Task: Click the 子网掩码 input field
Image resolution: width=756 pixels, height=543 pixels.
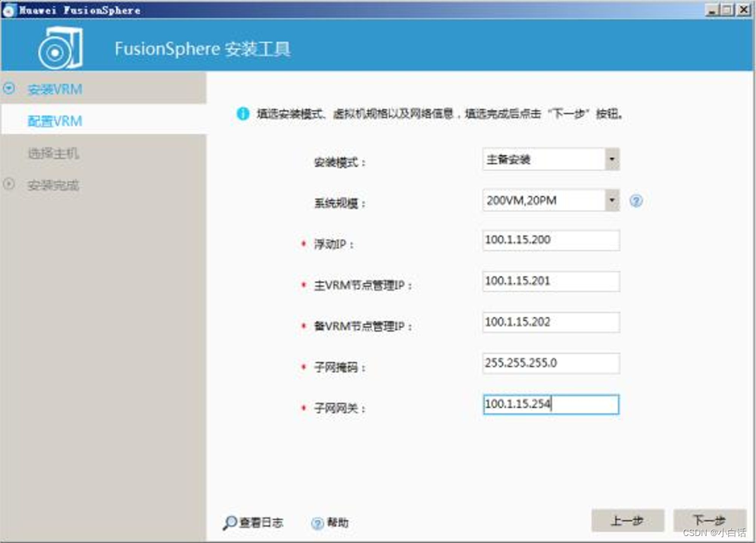Action: [x=551, y=363]
